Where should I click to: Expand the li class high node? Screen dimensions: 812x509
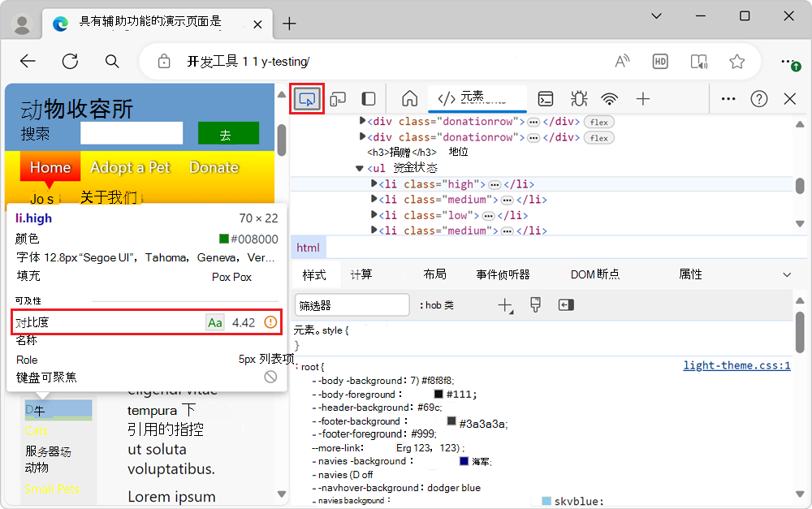coord(374,183)
